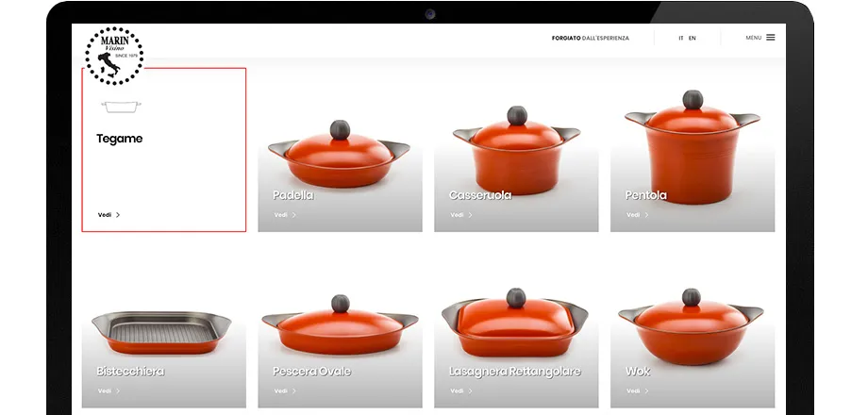Click the Forgiato dall'Esperienza header text

click(x=590, y=38)
